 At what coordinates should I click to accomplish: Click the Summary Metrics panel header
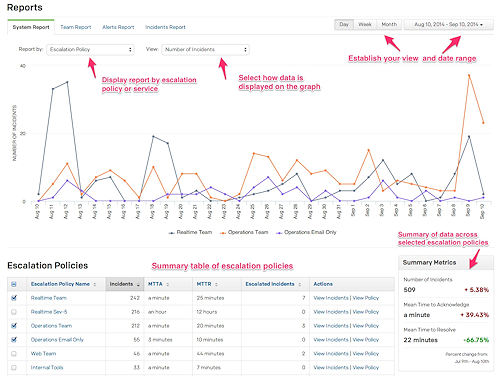coord(446,263)
